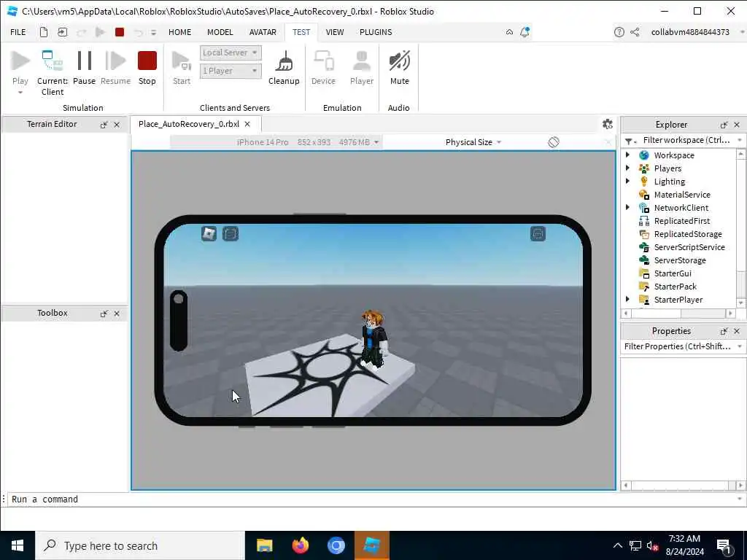747x560 pixels.
Task: Tap the mobile thumbstick knob in the phone
Action: 179,298
